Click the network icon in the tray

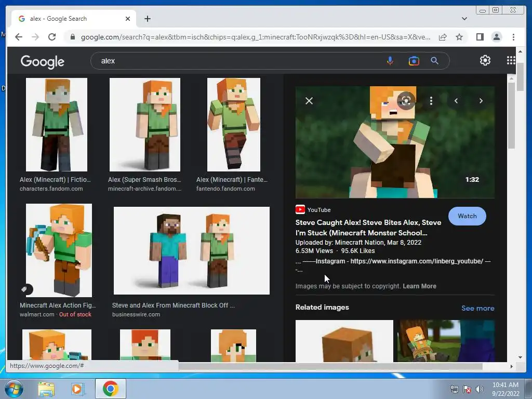coord(454,389)
